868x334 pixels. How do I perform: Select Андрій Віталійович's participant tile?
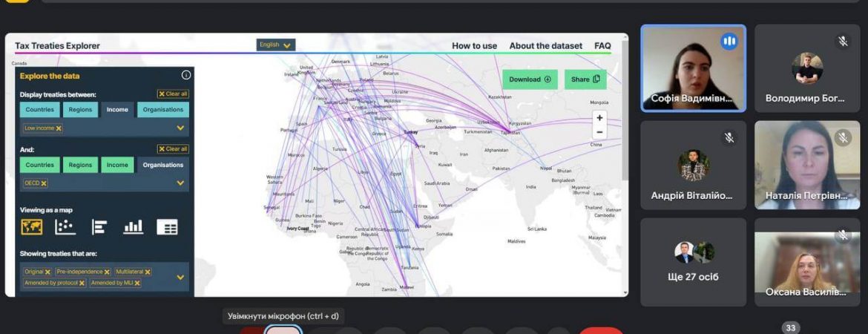tap(693, 165)
